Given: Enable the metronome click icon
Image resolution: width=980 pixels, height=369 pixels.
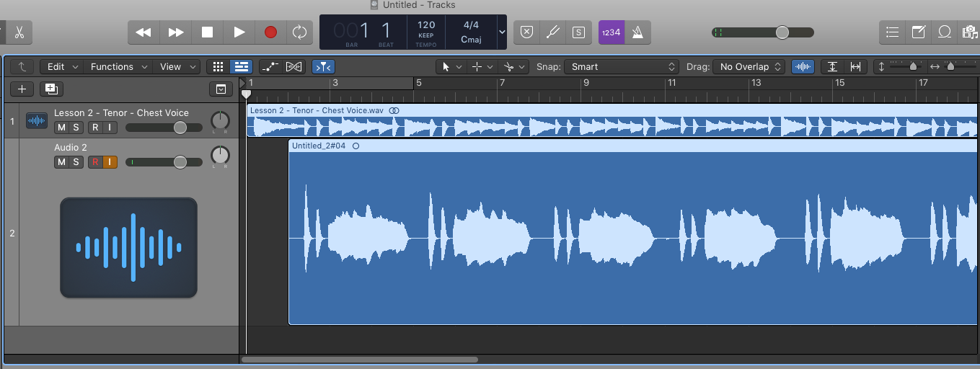Looking at the screenshot, I should click(x=638, y=32).
